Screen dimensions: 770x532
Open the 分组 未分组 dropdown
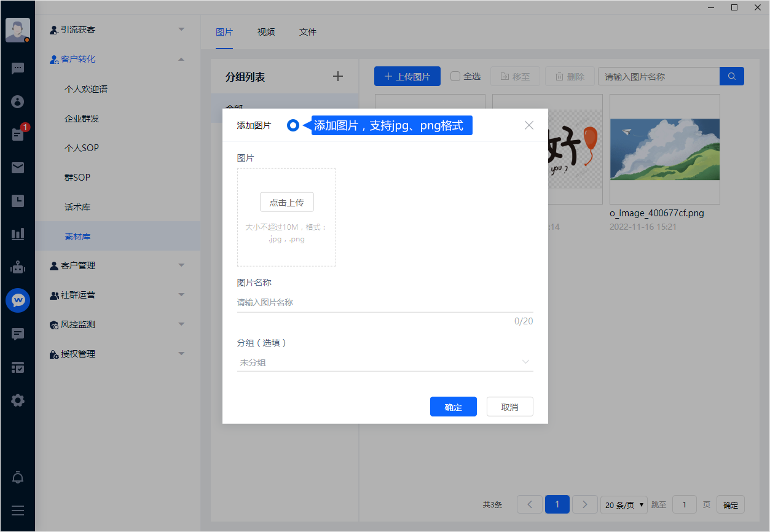pos(385,362)
